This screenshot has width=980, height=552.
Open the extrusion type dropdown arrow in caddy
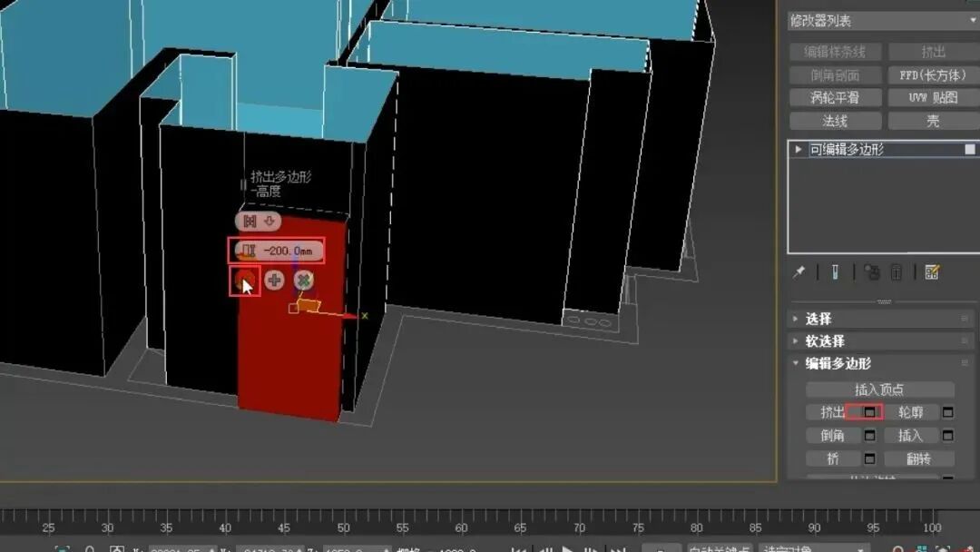[269, 222]
